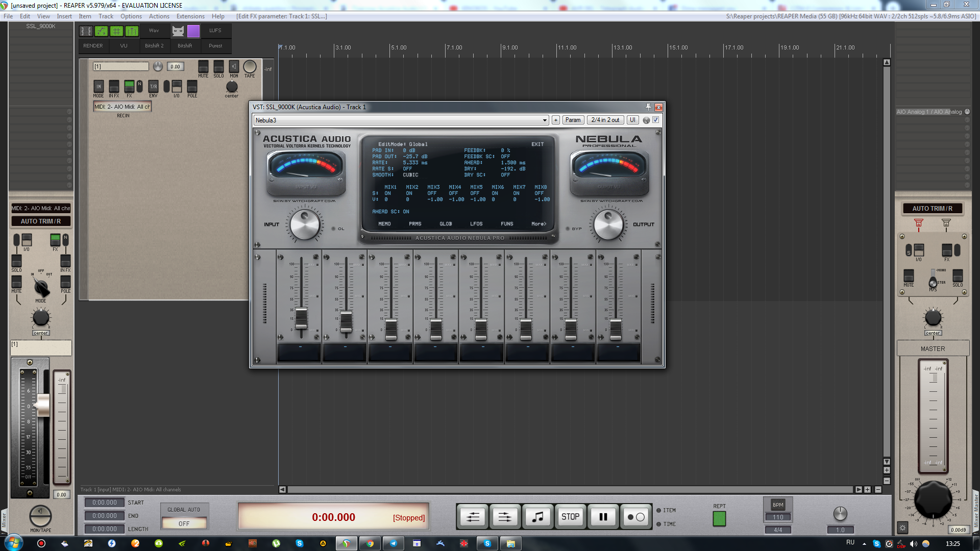
Task: Click the plus button beside preset dropdown
Action: click(555, 120)
